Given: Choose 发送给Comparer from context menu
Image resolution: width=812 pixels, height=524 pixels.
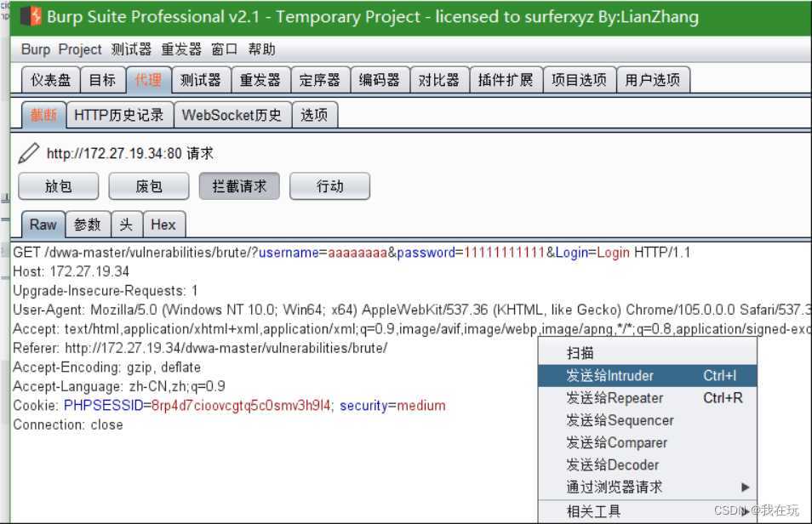Looking at the screenshot, I should click(648, 442).
